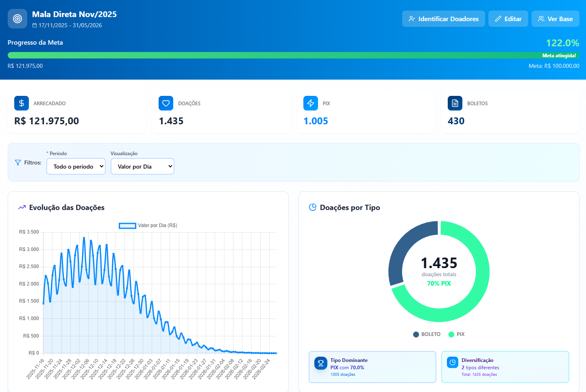Expand the Todo o período selector
The height and width of the screenshot is (392, 586).
click(x=76, y=166)
